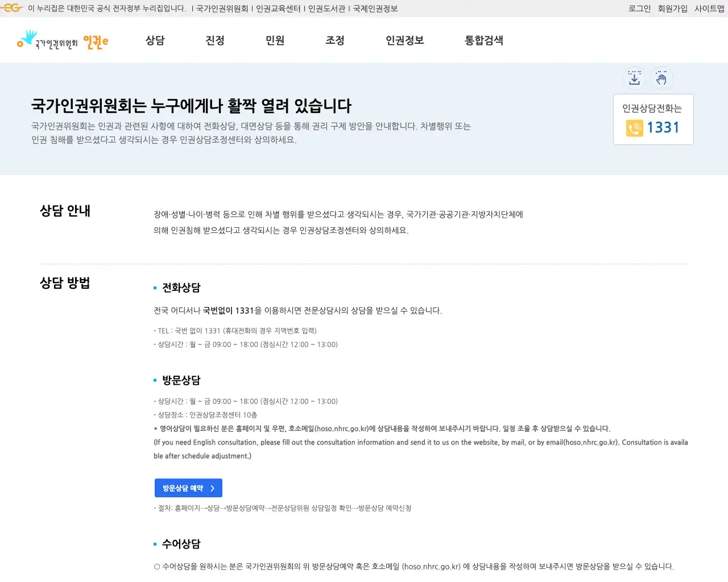
Task: Click the 방문상담 예약 button
Action: click(188, 488)
